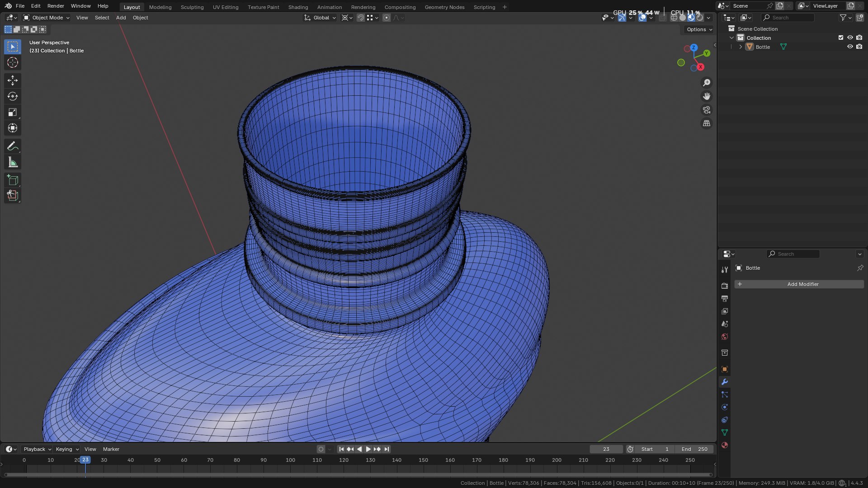
Task: Open the Object Mode dropdown
Action: pyautogui.click(x=46, y=18)
